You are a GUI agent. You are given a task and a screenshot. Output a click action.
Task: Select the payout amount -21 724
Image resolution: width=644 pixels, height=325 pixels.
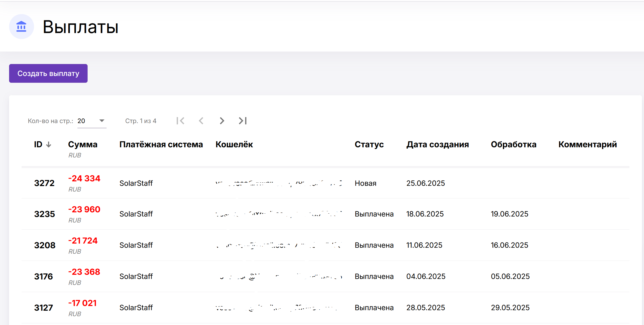(x=83, y=241)
